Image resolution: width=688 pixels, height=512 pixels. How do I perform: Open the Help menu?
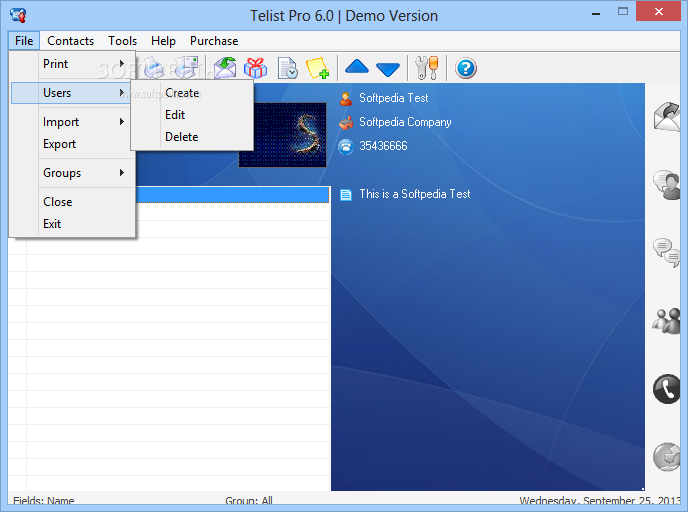[163, 41]
